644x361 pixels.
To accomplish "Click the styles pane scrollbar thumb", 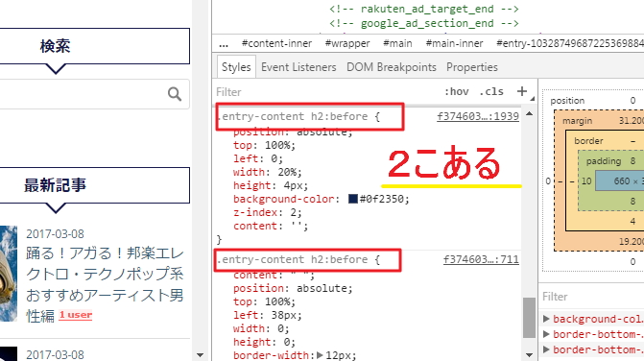I will [x=529, y=318].
